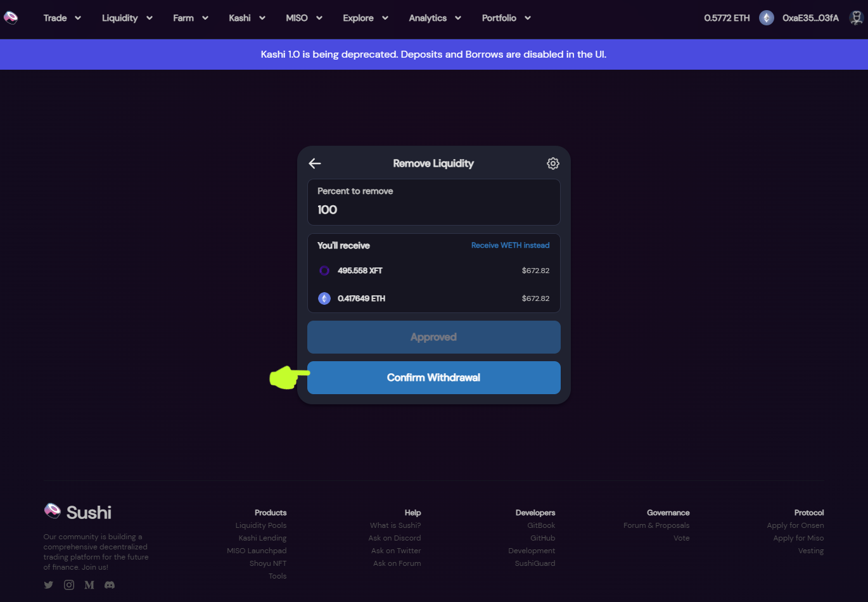Click the footer Sushi logo
Screen dimensions: 868x602
point(77,512)
